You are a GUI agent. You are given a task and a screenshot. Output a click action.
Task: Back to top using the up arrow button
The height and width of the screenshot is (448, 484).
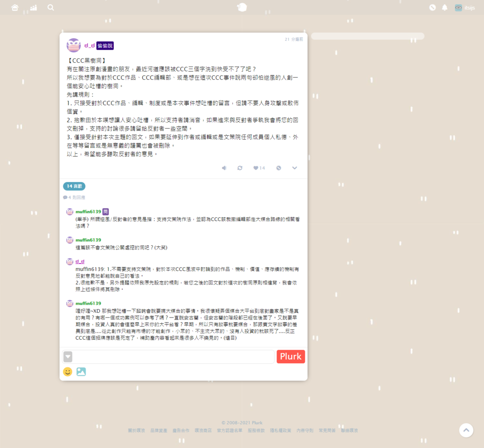pos(466,430)
